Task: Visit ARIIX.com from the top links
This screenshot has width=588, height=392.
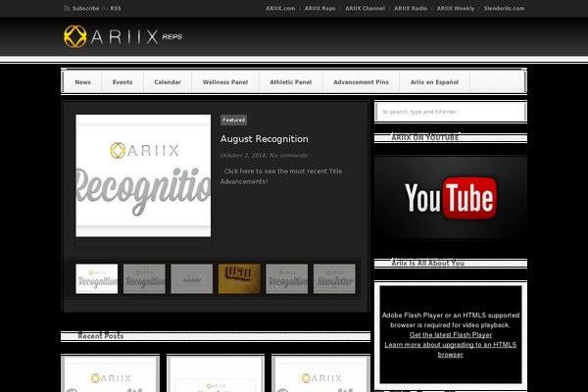Action: point(280,8)
